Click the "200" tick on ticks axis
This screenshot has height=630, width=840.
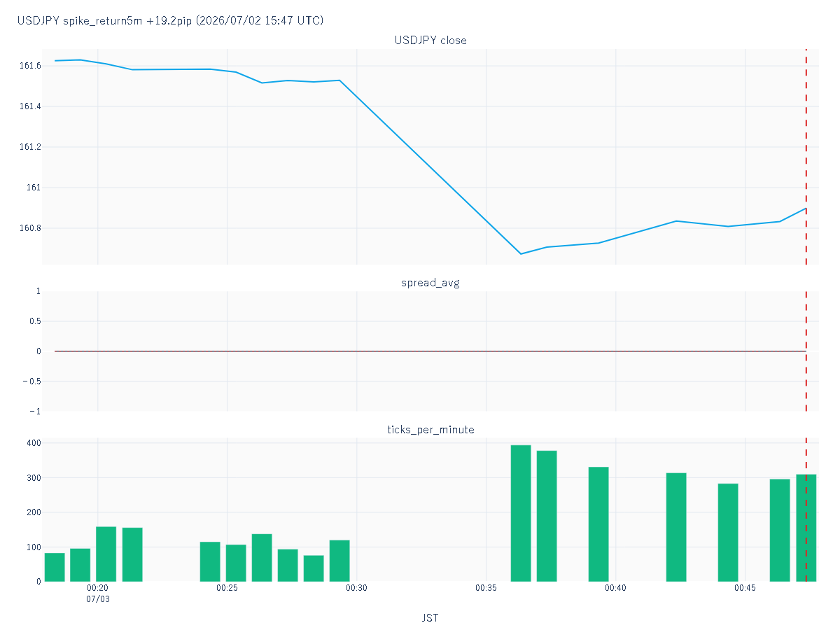(x=34, y=512)
